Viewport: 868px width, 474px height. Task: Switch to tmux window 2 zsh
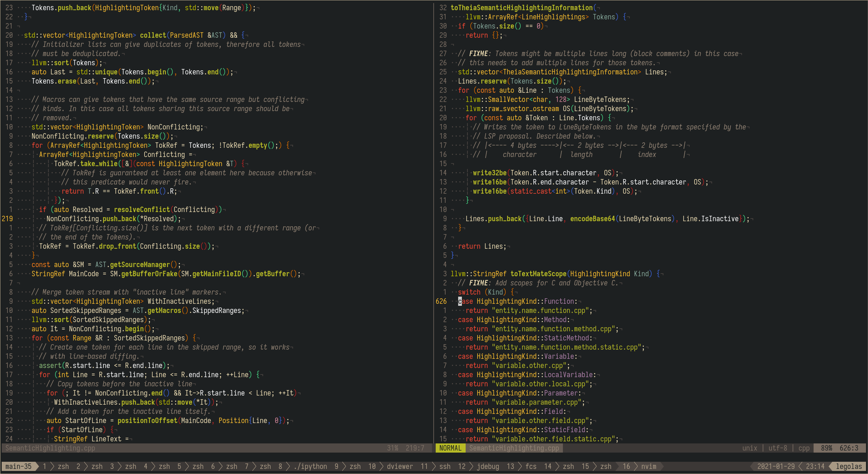coord(89,466)
